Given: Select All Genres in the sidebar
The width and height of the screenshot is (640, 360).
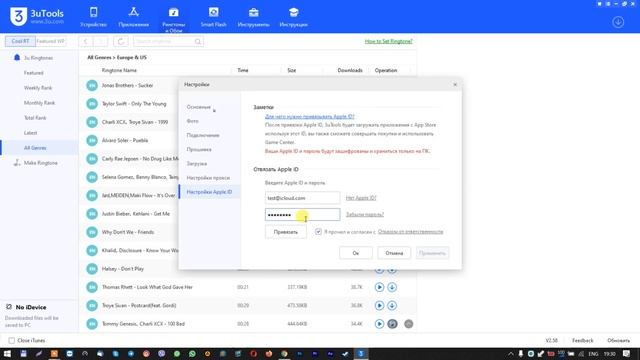Looking at the screenshot, I should tap(39, 148).
